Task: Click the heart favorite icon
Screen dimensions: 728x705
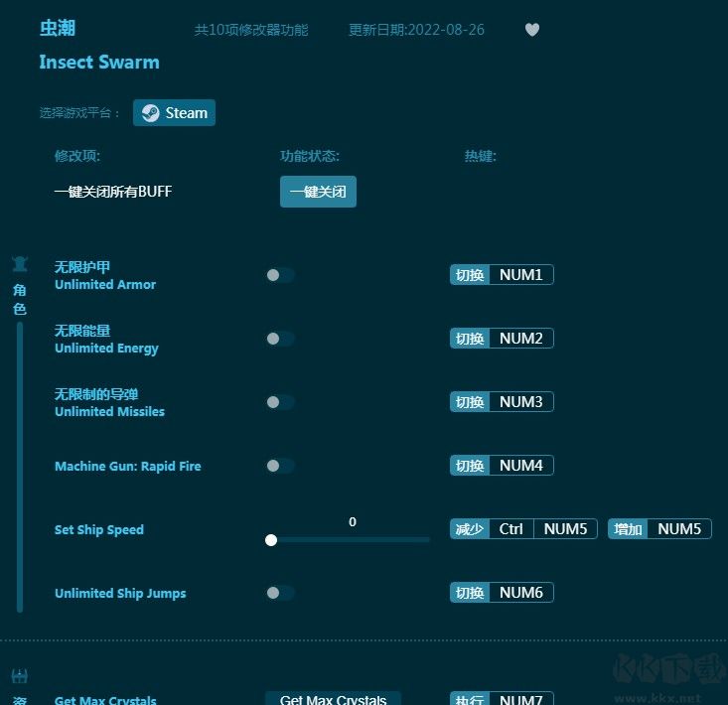Action: [x=532, y=30]
